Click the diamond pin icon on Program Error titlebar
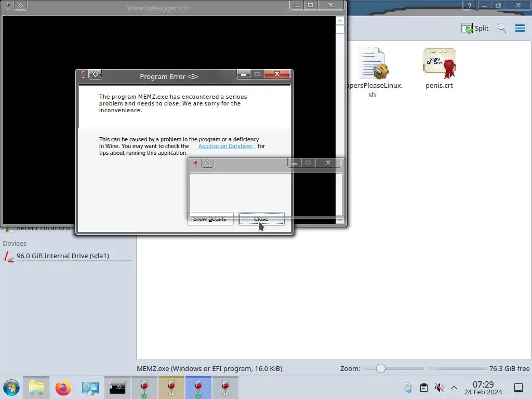The height and width of the screenshot is (399, 532). tap(96, 74)
